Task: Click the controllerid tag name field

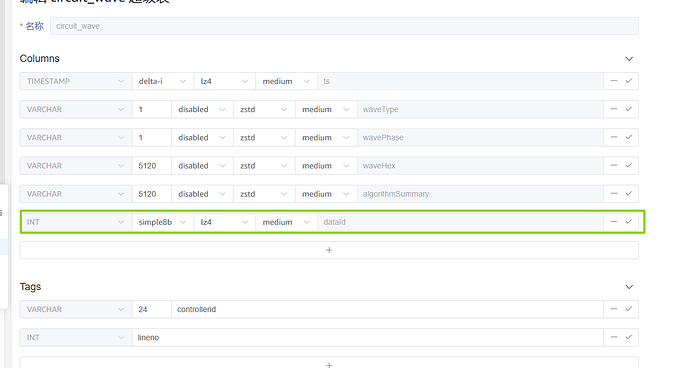Action: (x=387, y=309)
